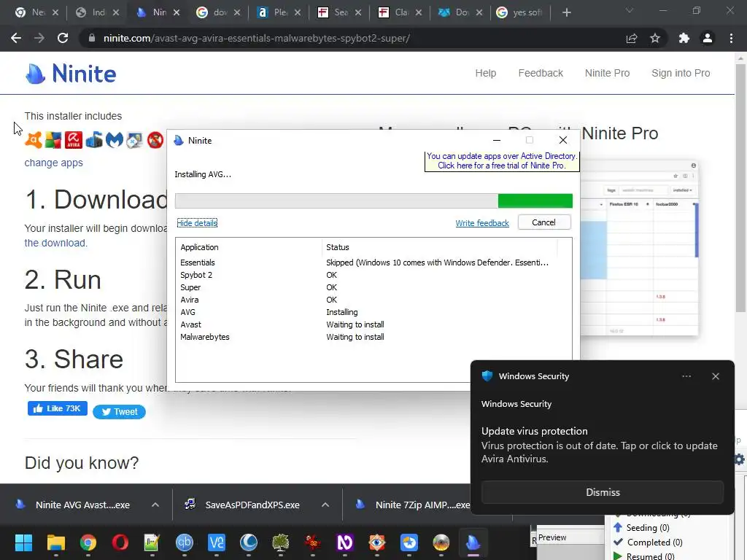This screenshot has width=747, height=560.
Task: Bookmark this page with star icon
Action: [x=655, y=38]
